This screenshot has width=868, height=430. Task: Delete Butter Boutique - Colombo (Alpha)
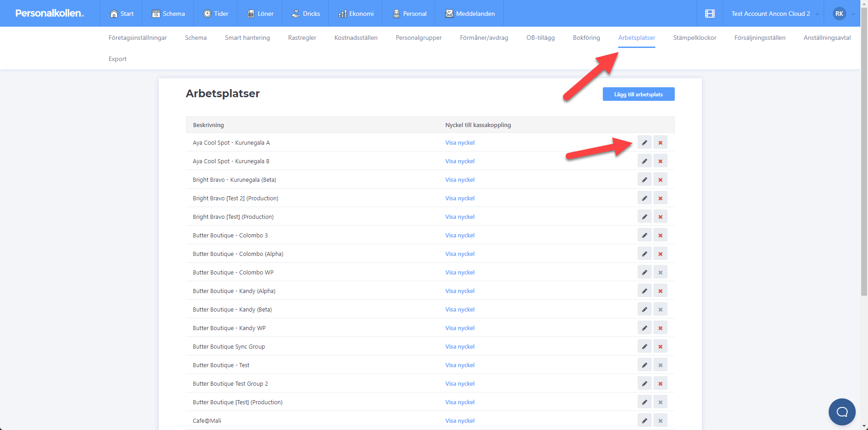pos(660,254)
